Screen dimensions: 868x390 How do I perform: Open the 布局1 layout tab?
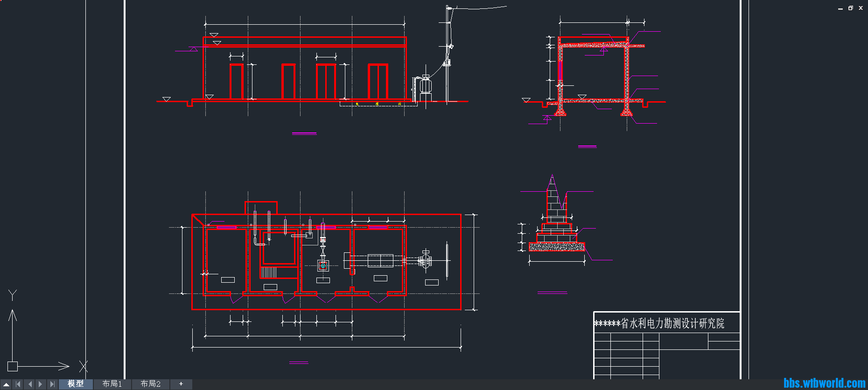point(112,383)
